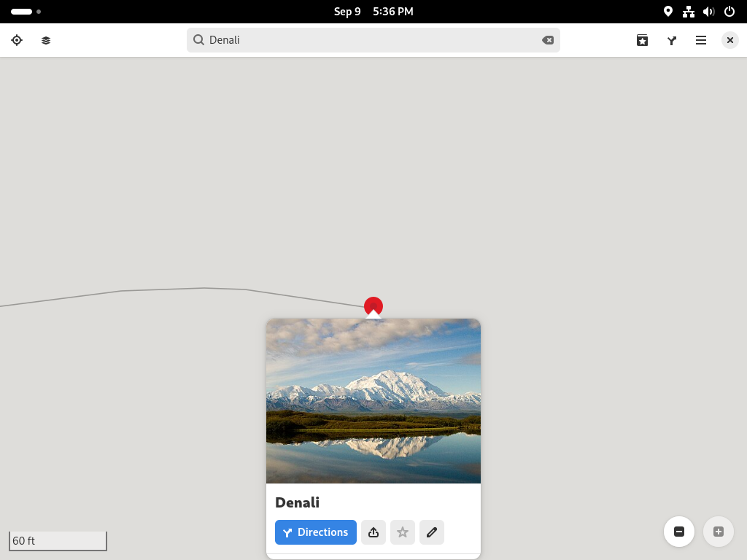
Task: Open the network status icon
Action: tap(689, 12)
